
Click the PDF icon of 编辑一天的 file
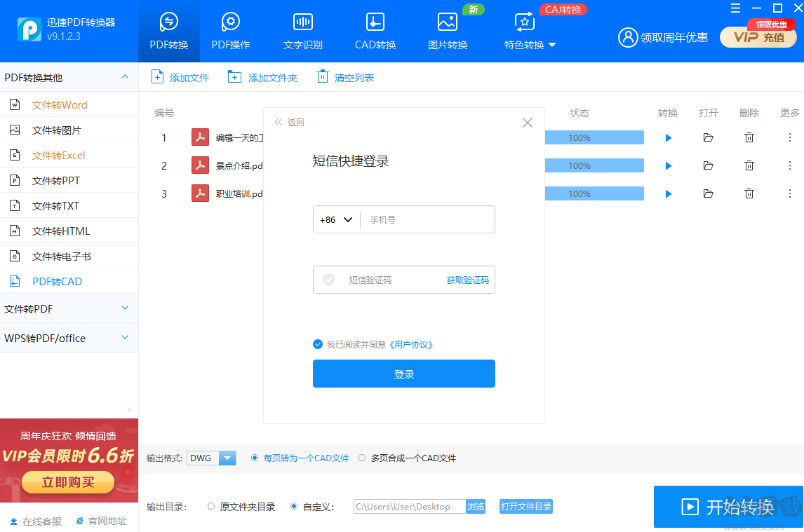[200, 137]
